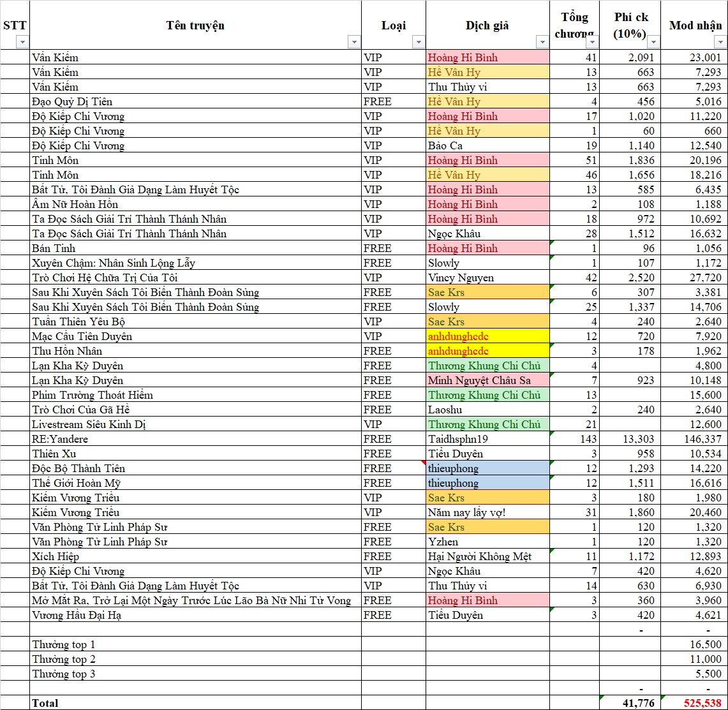Click the pink Minh Nguyệt Châu Sa cell
This screenshot has width=728, height=710.
tap(487, 380)
